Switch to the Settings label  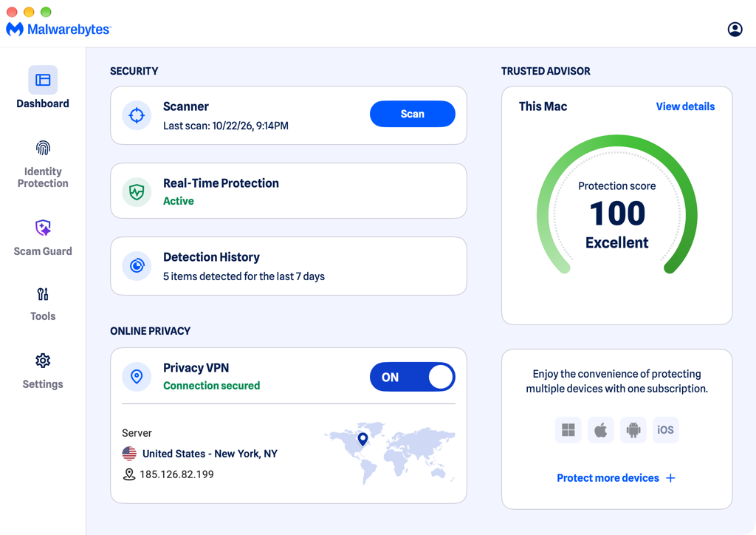[43, 384]
